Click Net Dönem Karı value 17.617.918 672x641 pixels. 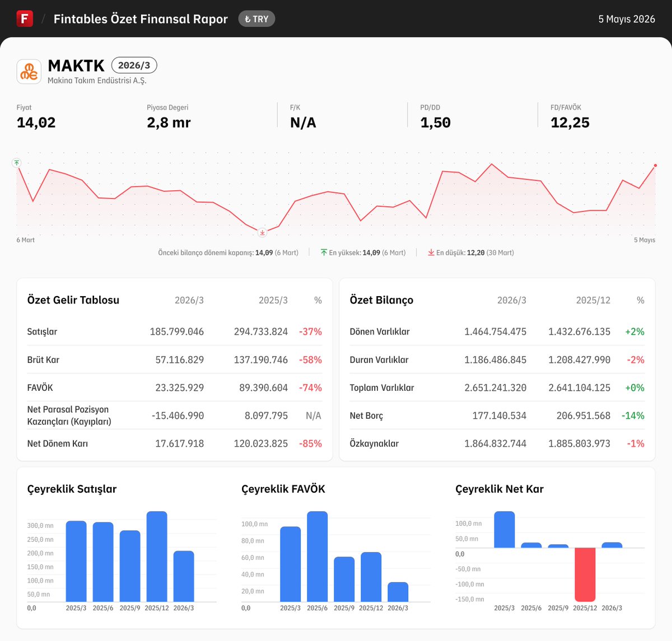point(180,443)
